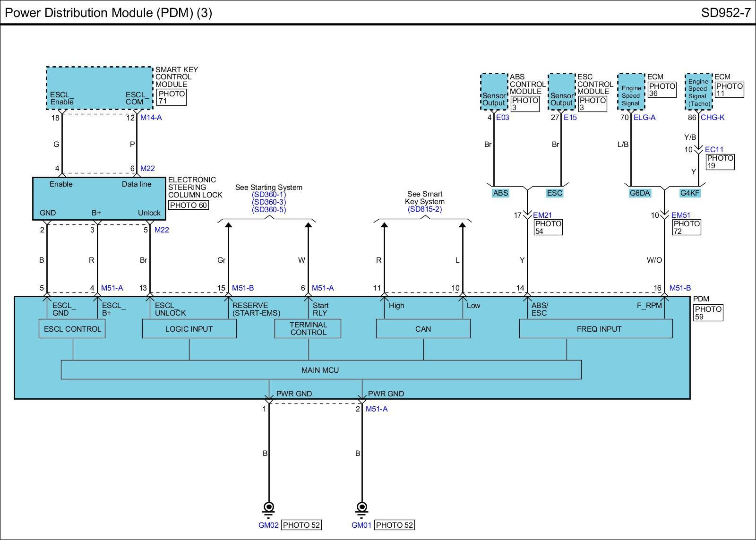Open the SD360-1 starting system link
The height and width of the screenshot is (540, 756).
(x=268, y=195)
